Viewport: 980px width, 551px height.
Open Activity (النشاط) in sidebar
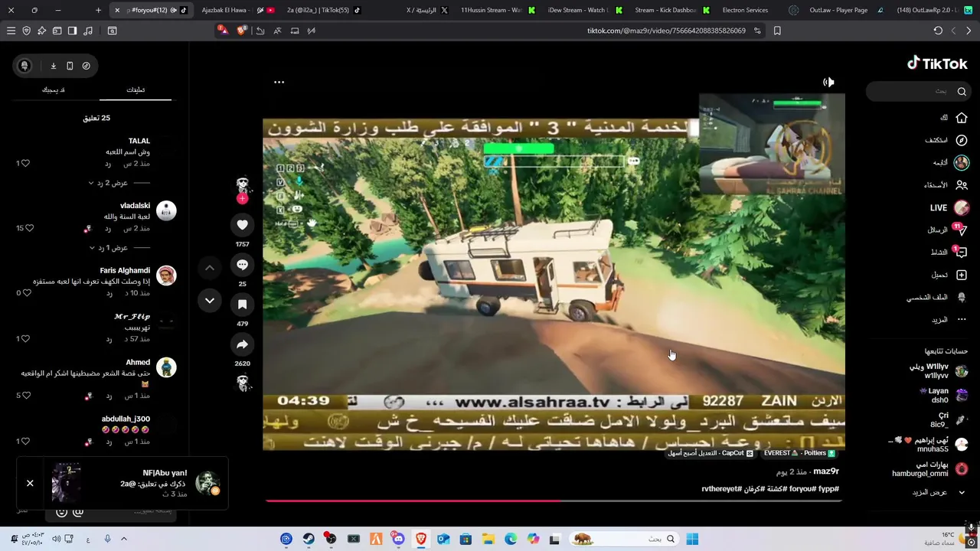949,252
